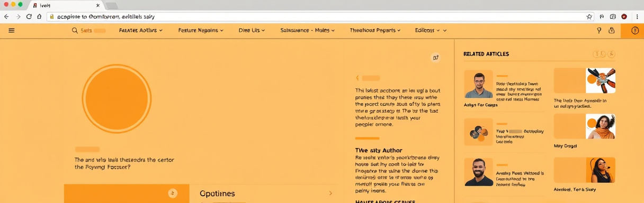Open the related article thumbnail of the man with glasses
Screen dimensions: 644x203
tap(479, 85)
